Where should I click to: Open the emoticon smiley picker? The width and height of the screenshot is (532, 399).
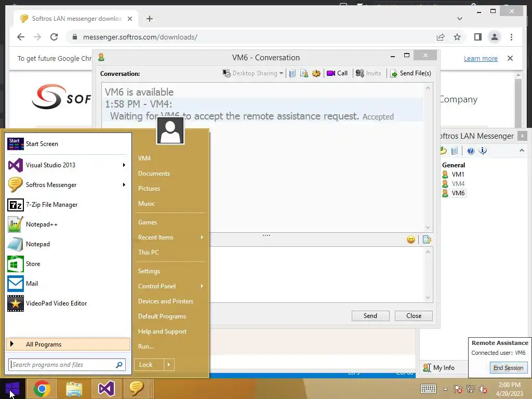(x=411, y=240)
